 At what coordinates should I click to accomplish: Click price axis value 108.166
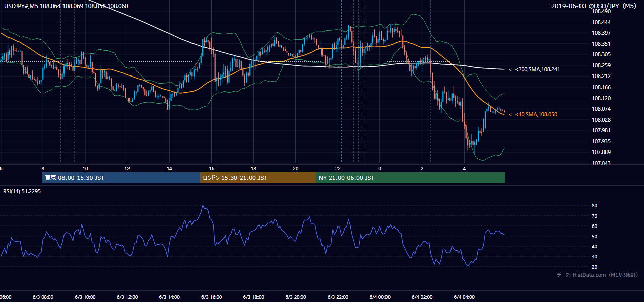(x=601, y=87)
